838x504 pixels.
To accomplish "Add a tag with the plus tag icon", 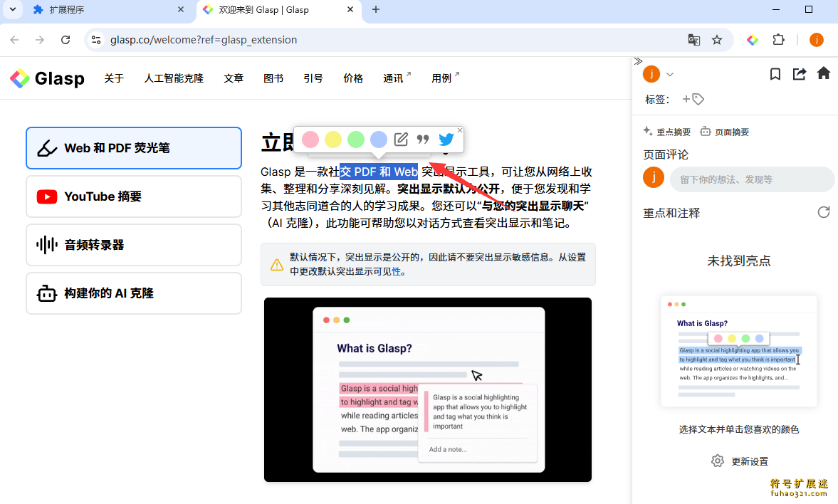I will 693,99.
